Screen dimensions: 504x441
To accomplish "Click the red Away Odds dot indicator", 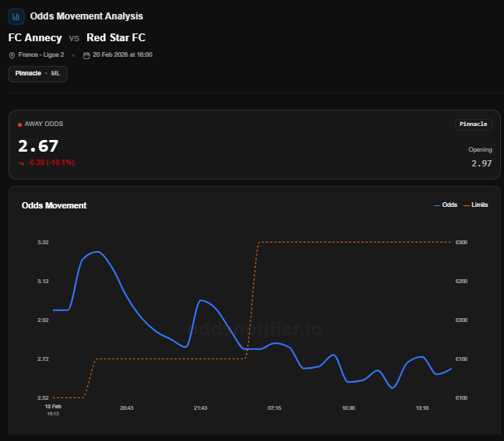I will point(19,124).
